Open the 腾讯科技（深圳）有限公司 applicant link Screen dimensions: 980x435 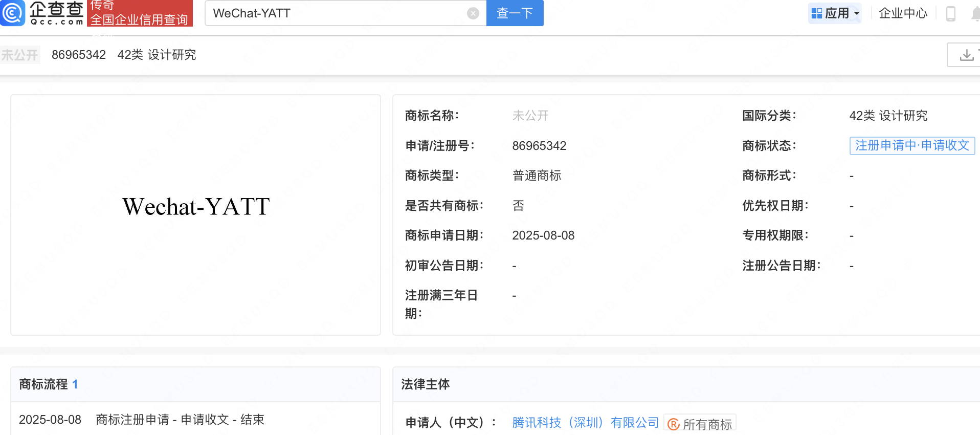tap(585, 423)
